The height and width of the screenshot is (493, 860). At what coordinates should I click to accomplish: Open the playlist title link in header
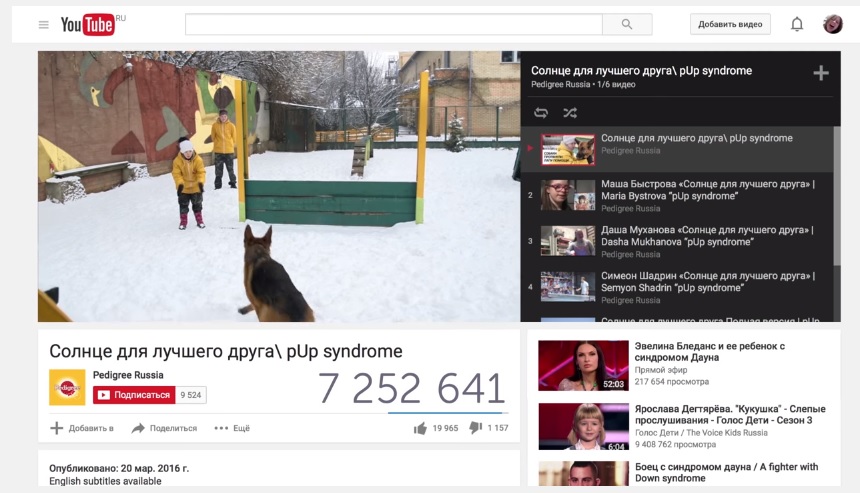point(641,71)
